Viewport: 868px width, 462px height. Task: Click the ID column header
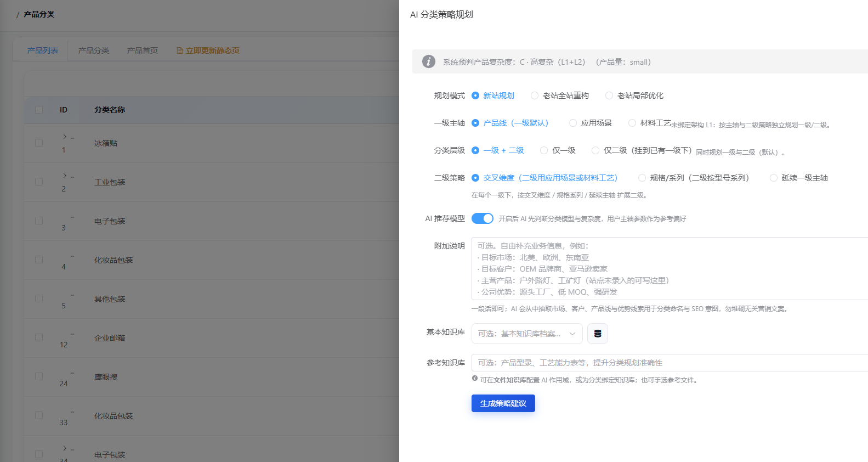(x=64, y=110)
